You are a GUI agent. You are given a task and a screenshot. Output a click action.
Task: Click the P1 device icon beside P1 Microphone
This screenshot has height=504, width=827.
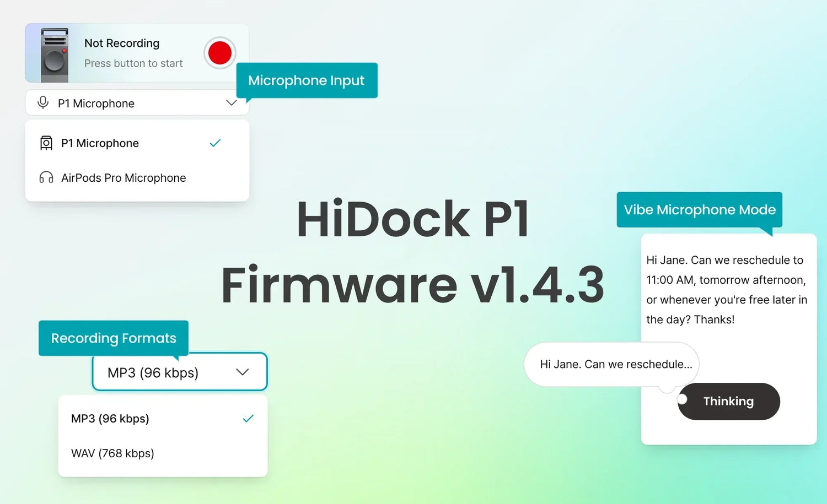coord(46,143)
